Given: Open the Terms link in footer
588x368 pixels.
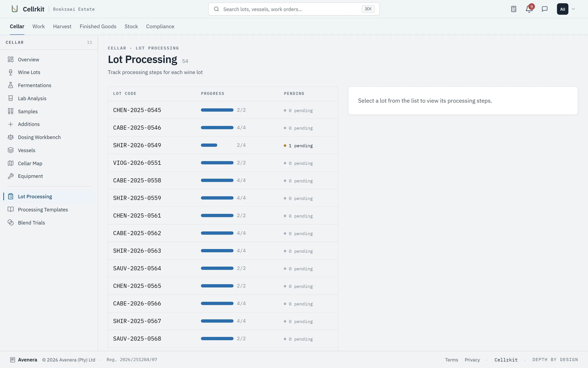Looking at the screenshot, I should [x=451, y=360].
